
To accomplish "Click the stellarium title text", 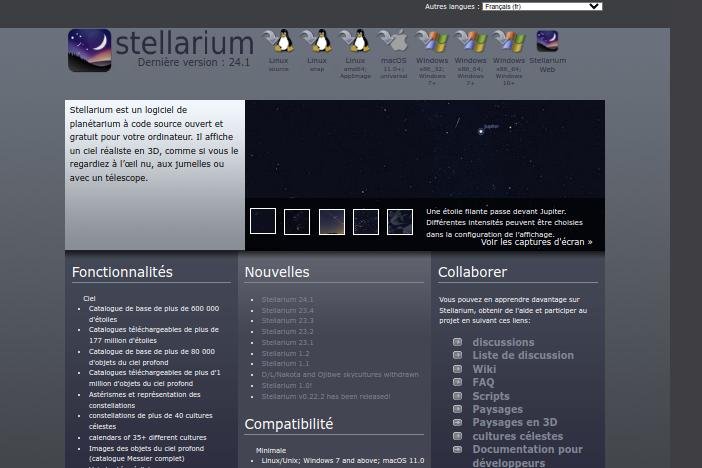I will (184, 43).
